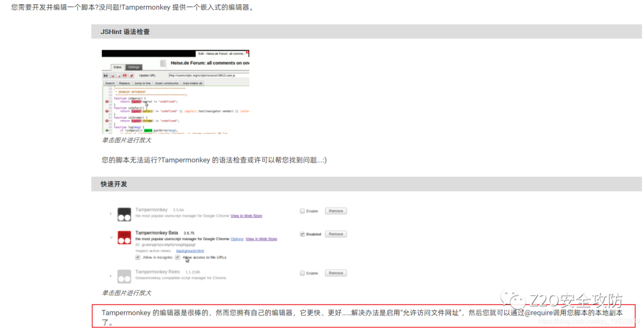Viewport: 644px width, 329px height.
Task: Toggle the Allow access to file URLs checkbox
Action: pos(178,257)
